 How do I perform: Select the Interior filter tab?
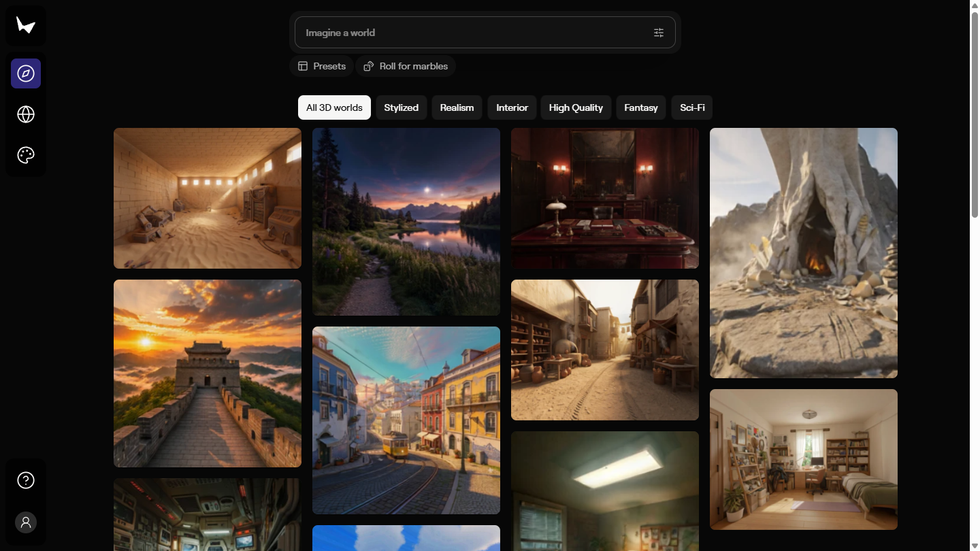point(512,107)
